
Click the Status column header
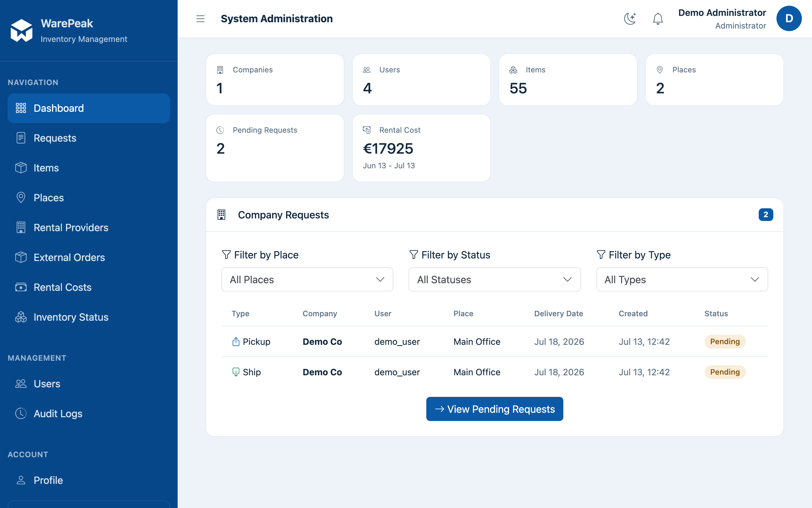[716, 313]
